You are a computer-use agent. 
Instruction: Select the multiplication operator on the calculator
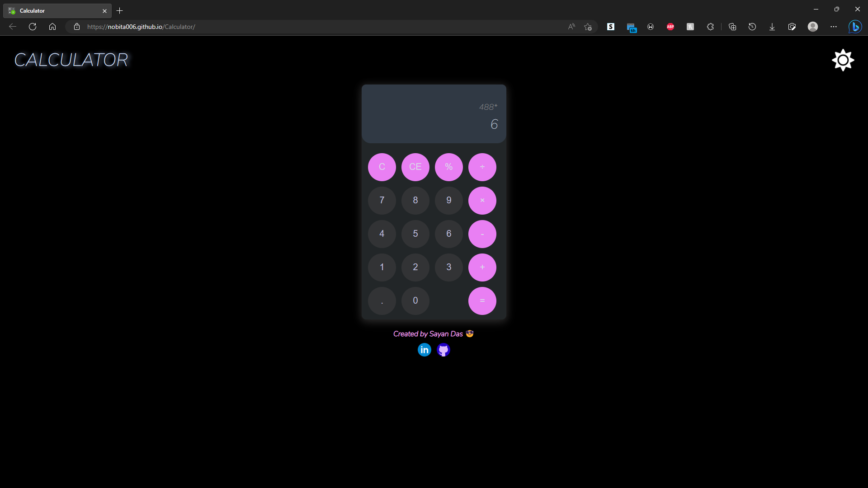[482, 200]
